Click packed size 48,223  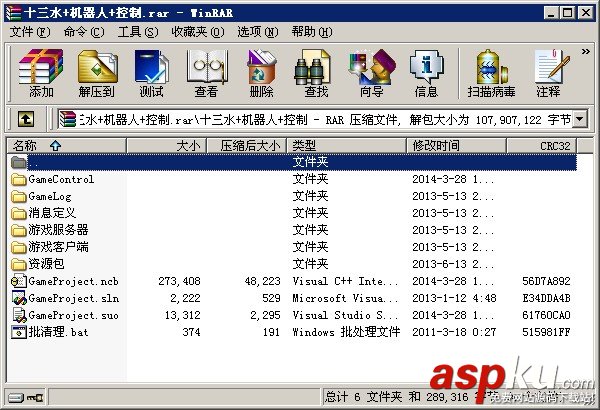[262, 281]
